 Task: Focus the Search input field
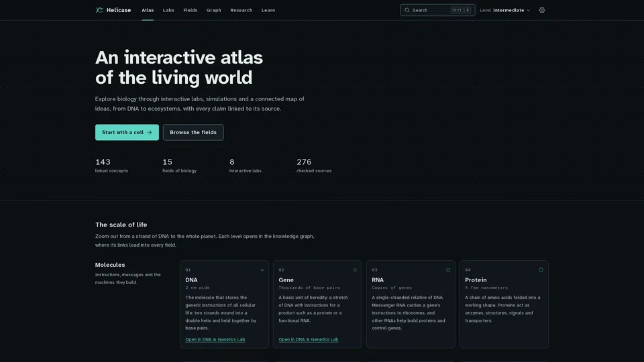pos(437,10)
